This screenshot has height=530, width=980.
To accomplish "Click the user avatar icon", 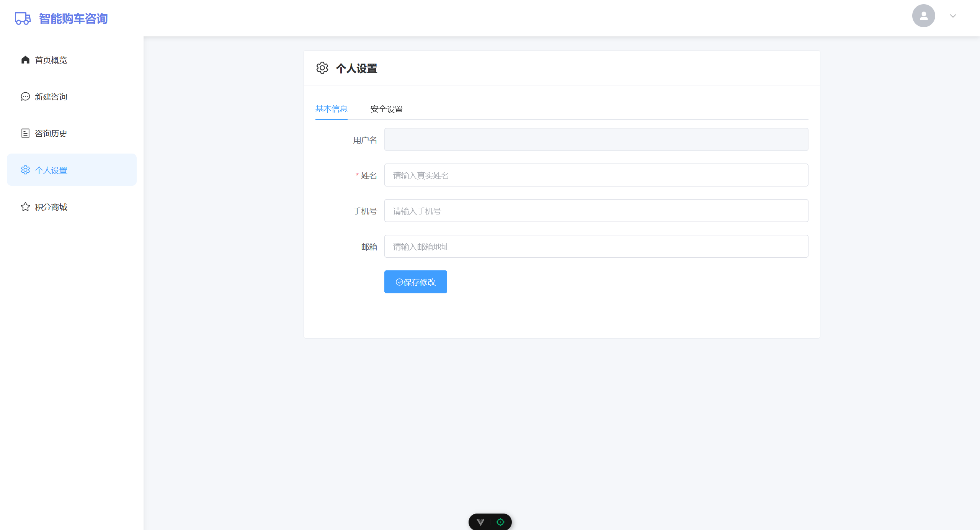I will [x=923, y=16].
